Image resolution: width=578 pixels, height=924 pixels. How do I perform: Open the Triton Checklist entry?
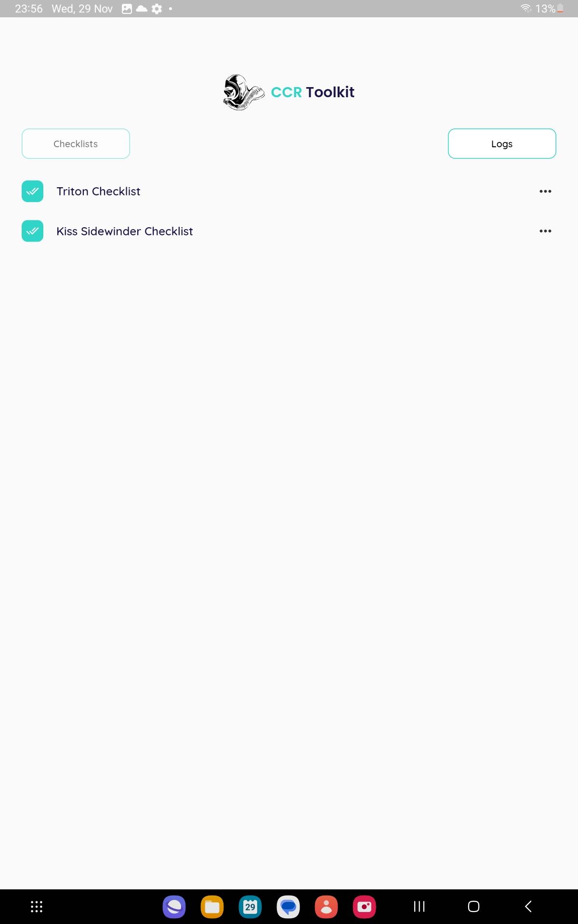[98, 192]
